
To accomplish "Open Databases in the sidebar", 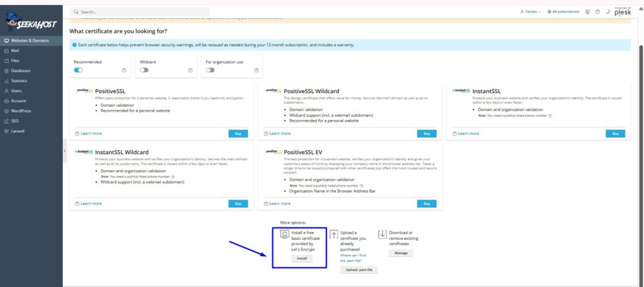I will (x=31, y=71).
